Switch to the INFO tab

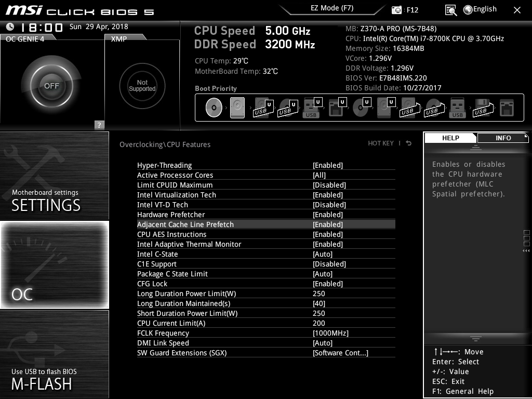click(x=503, y=138)
